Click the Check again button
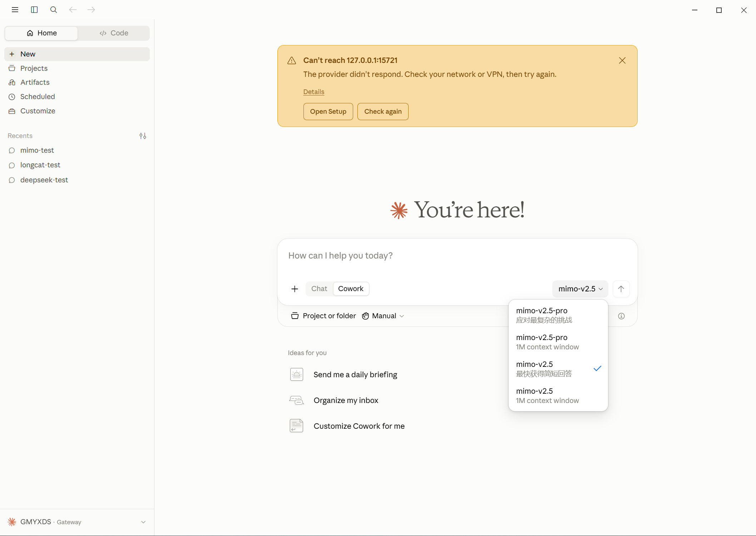The height and width of the screenshot is (536, 756). pos(382,112)
